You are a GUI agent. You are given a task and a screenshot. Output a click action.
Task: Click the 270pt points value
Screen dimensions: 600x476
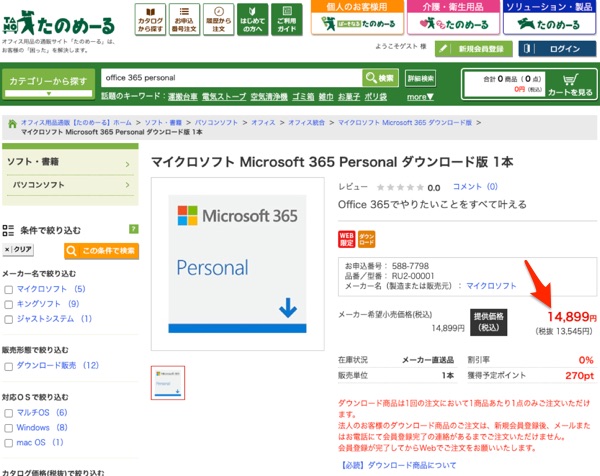(580, 376)
